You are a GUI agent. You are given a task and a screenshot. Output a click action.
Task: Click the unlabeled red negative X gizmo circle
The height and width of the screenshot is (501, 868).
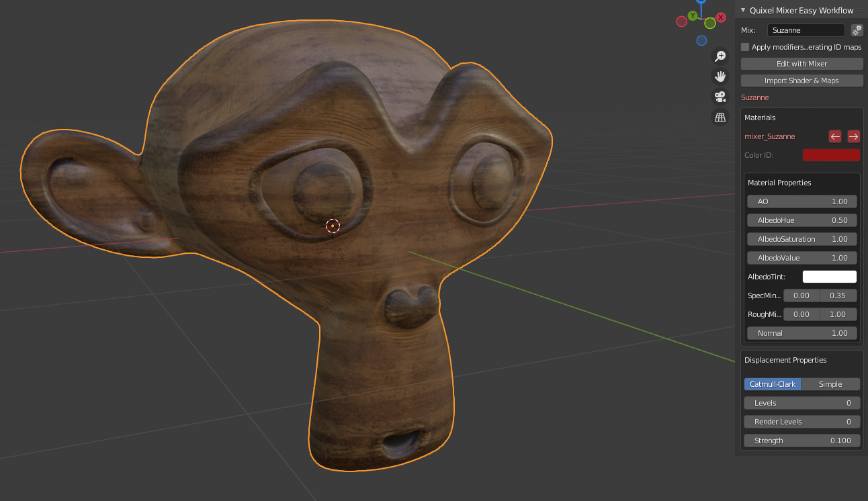pyautogui.click(x=681, y=21)
